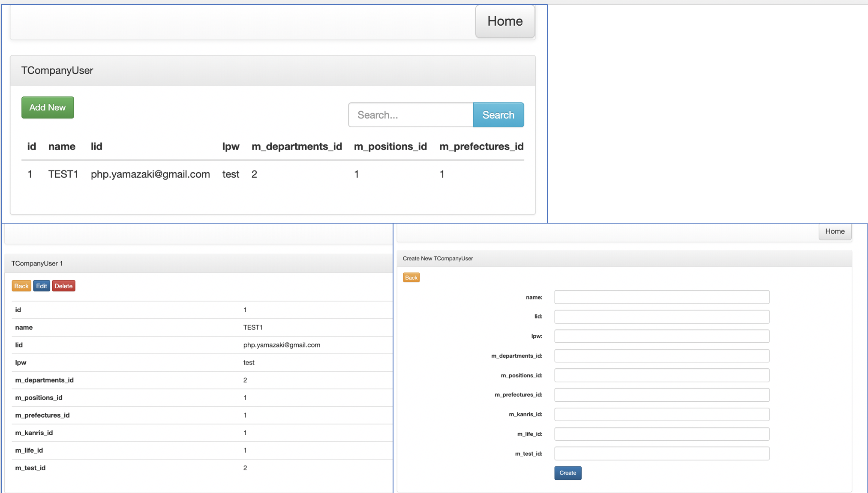868x493 pixels.
Task: Click the blue Edit button
Action: [42, 286]
